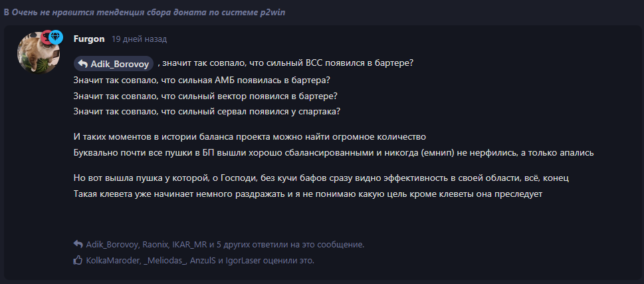Click the thumbs-up likes icon
The width and height of the screenshot is (644, 284).
click(78, 261)
